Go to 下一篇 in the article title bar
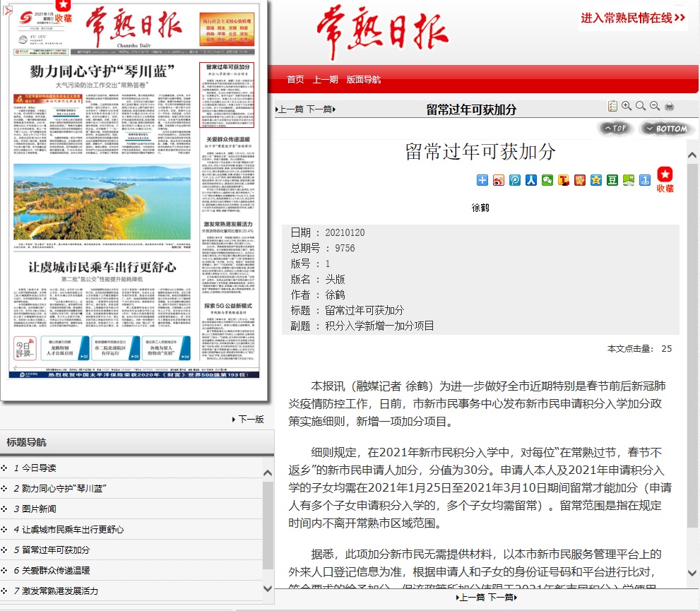Screen dimensions: 700x611 321,109
